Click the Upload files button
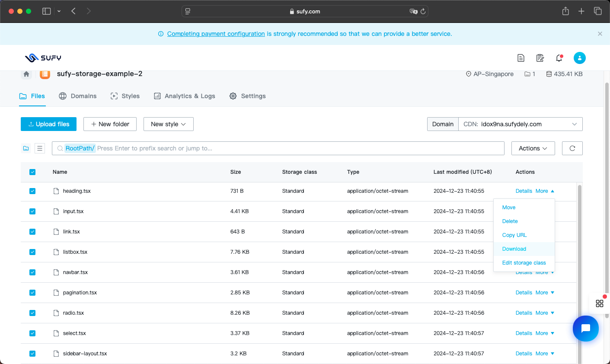The width and height of the screenshot is (610, 364). pos(48,124)
